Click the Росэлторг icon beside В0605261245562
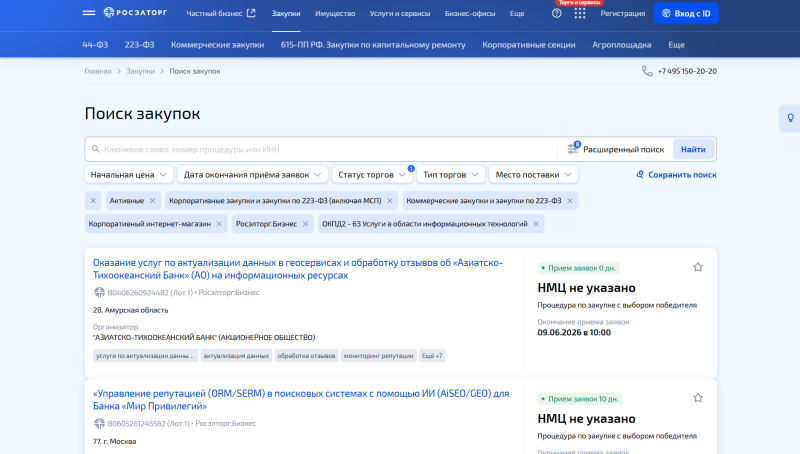This screenshot has height=454, width=800. 99,423
